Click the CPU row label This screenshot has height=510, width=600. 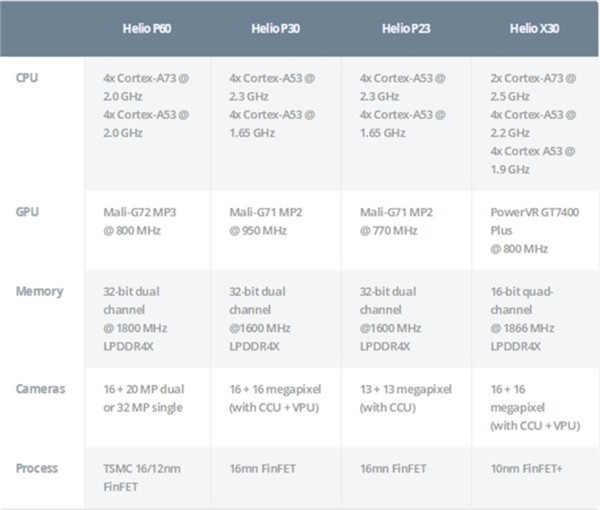click(30, 77)
